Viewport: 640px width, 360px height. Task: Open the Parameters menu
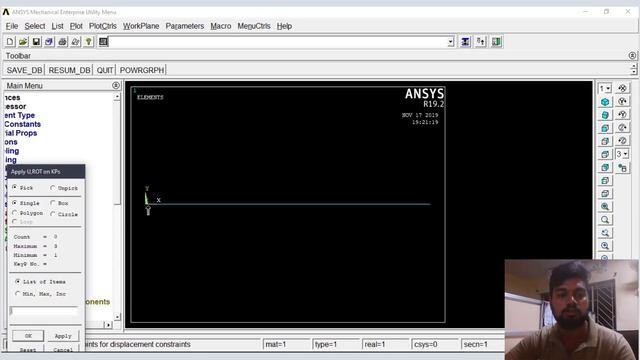184,26
